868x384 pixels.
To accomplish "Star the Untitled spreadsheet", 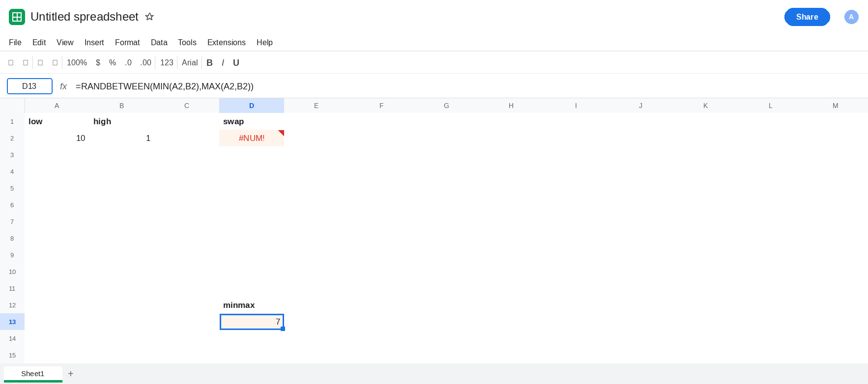I will coord(149,17).
